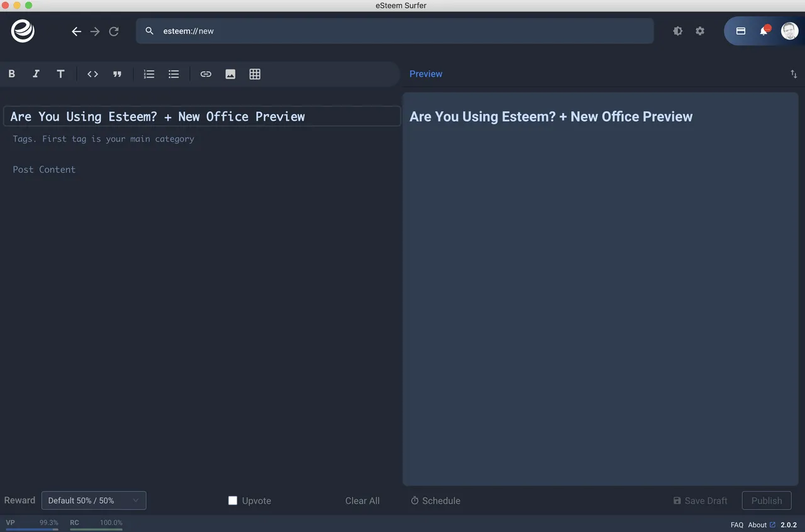Swap editor and preview panel positions
This screenshot has height=532, width=805.
793,74
